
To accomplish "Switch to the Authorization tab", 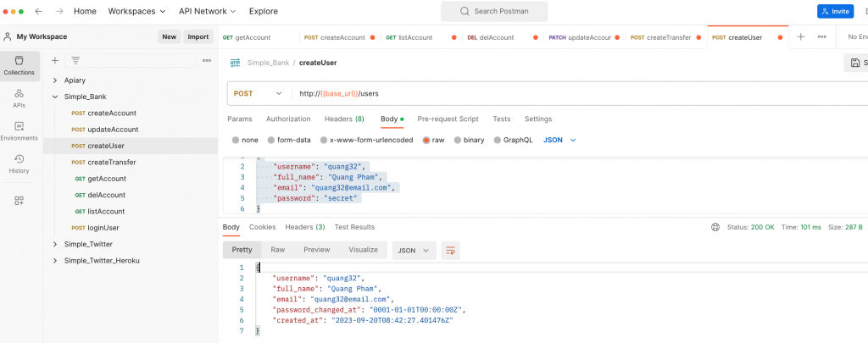I will (x=288, y=119).
